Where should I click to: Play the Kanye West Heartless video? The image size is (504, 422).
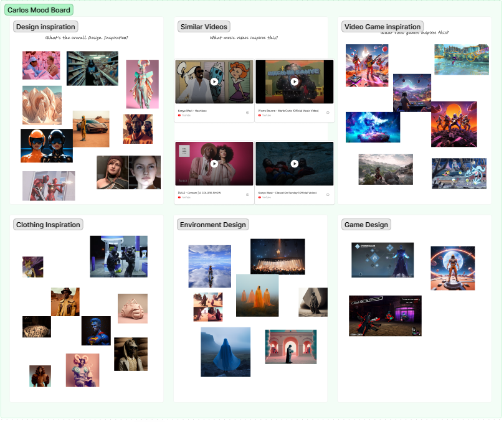click(214, 82)
